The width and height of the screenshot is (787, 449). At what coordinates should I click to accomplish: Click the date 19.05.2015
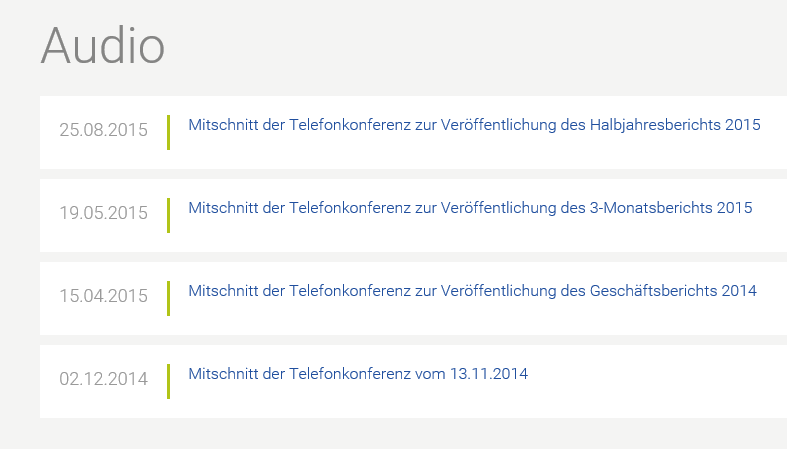[103, 213]
